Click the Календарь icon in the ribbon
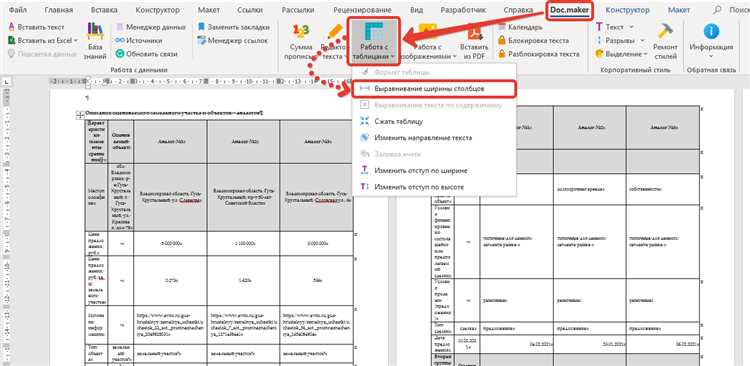 [x=502, y=27]
